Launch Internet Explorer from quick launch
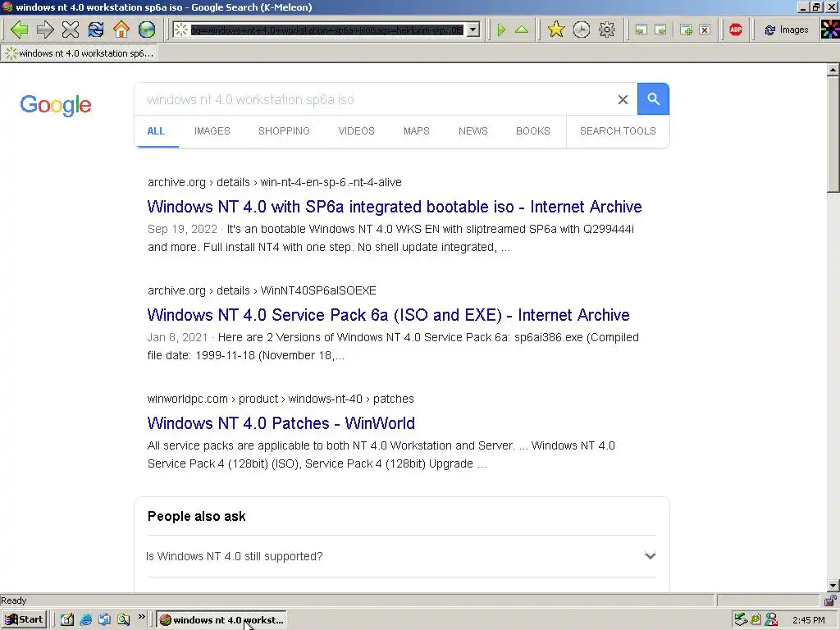Viewport: 840px width, 630px height. pyautogui.click(x=85, y=620)
